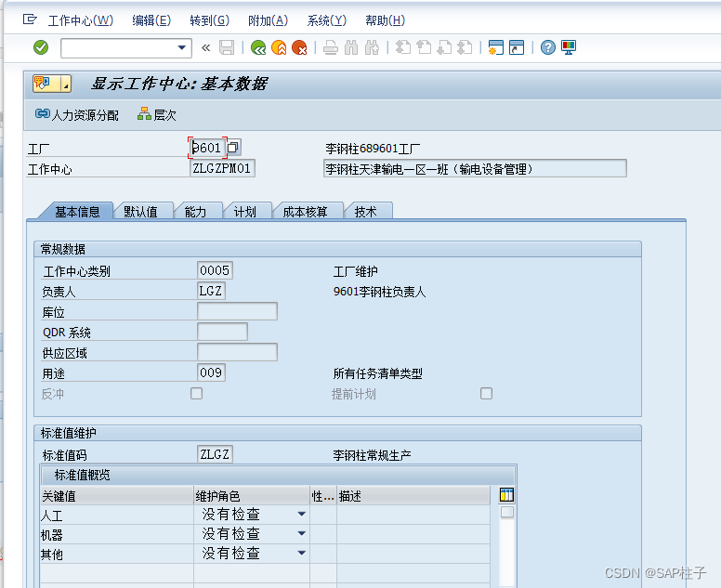Click the First Page icon
The image size is (721, 588).
click(403, 47)
